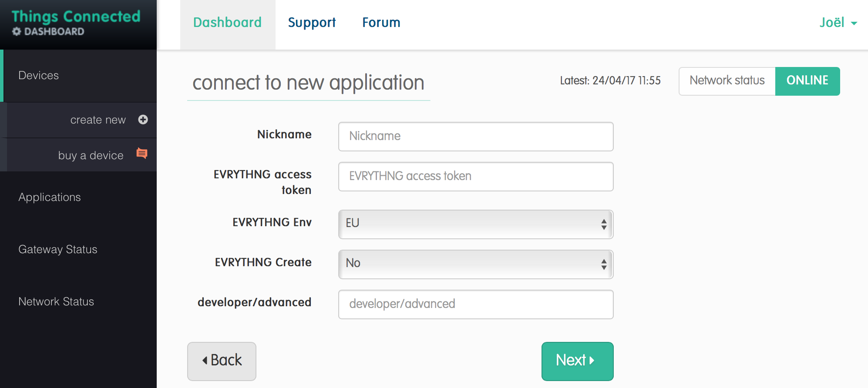Viewport: 868px width, 388px height.
Task: Click the buy a device link
Action: point(91,155)
